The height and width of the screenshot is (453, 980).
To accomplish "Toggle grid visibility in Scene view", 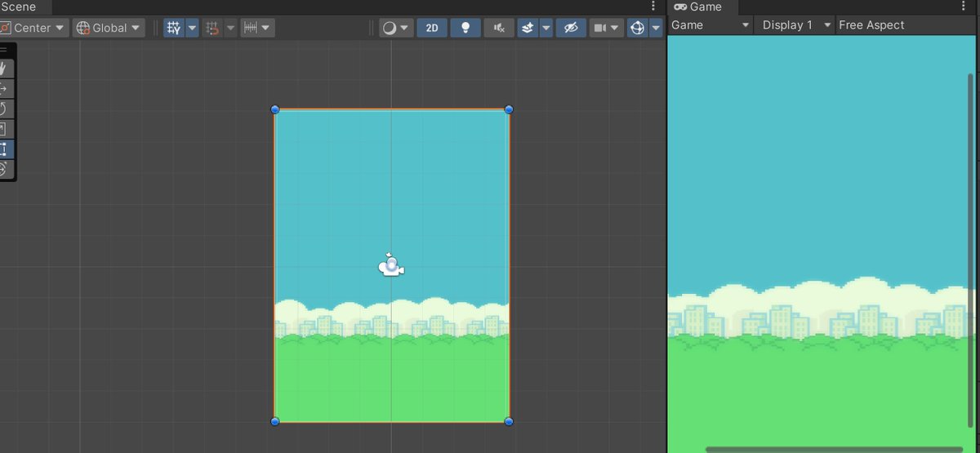I will [x=174, y=28].
